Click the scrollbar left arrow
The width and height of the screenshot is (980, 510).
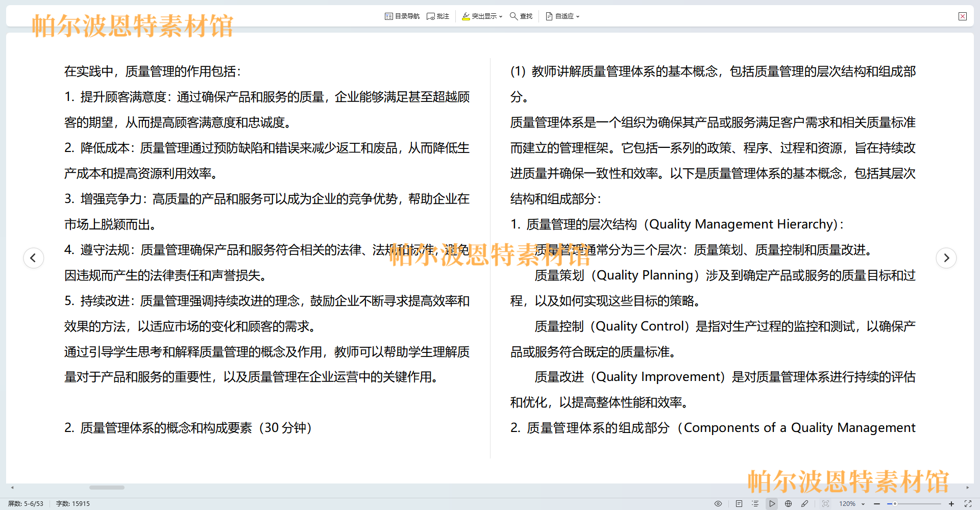coord(12,488)
